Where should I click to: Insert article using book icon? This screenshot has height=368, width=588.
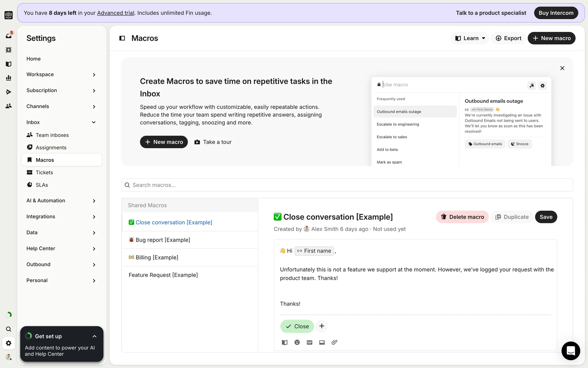285,342
